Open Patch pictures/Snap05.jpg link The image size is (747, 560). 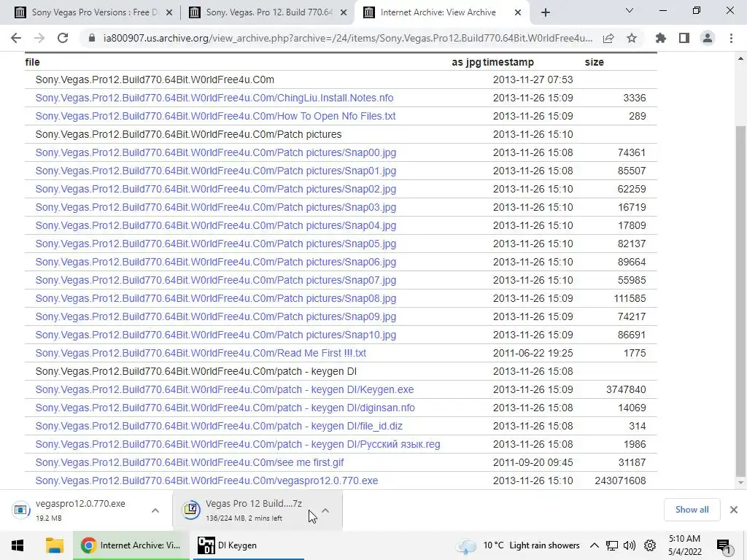point(216,244)
